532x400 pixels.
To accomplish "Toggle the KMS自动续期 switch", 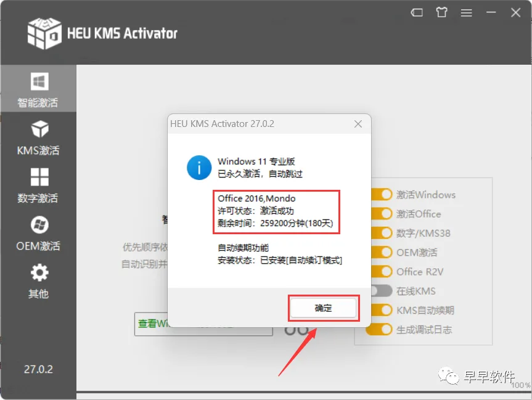I will [382, 310].
